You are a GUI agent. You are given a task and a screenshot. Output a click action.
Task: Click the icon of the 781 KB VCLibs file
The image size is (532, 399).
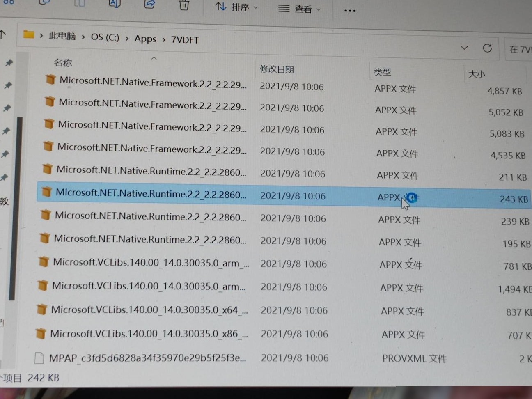coord(44,261)
